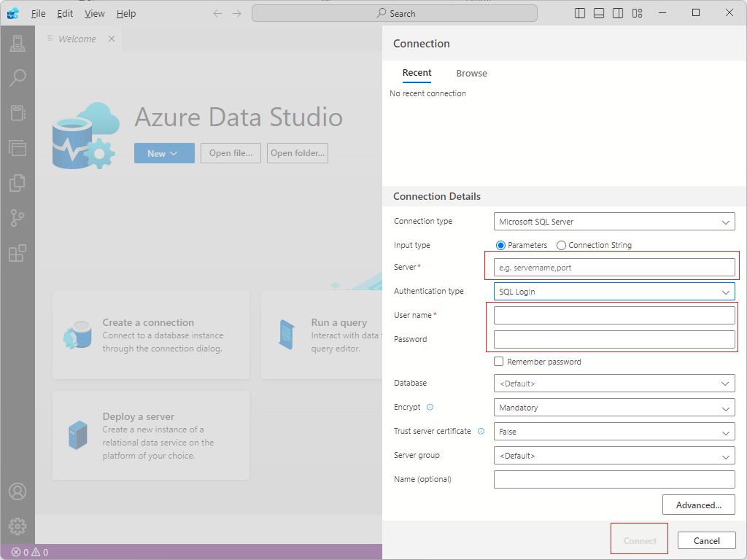
Task: Click the 'No recent connection' text
Action: click(427, 93)
